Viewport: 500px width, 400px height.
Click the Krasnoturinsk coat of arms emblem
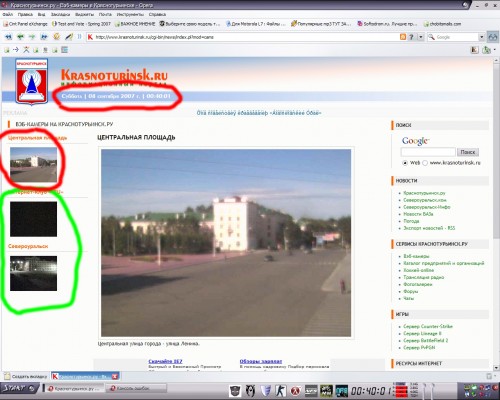(32, 81)
